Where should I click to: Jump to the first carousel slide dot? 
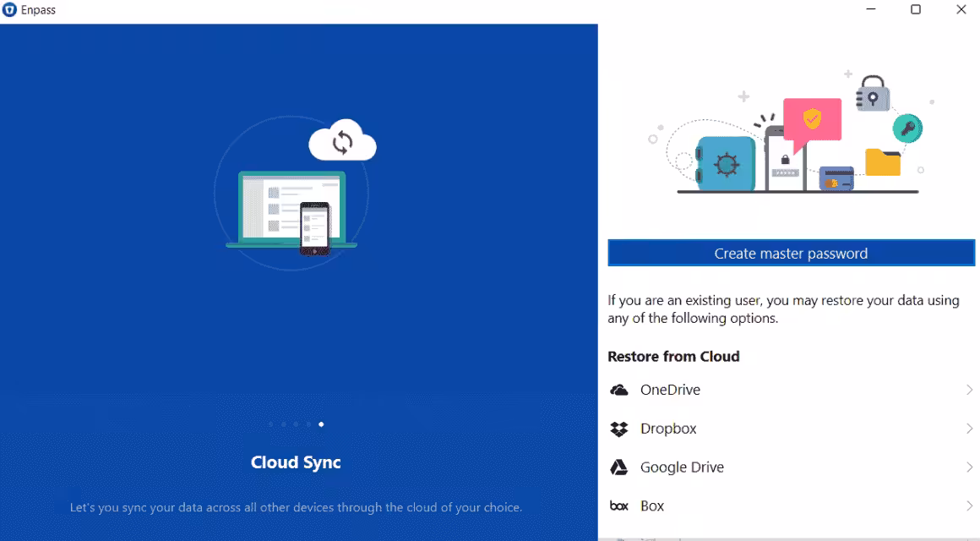[x=270, y=424]
